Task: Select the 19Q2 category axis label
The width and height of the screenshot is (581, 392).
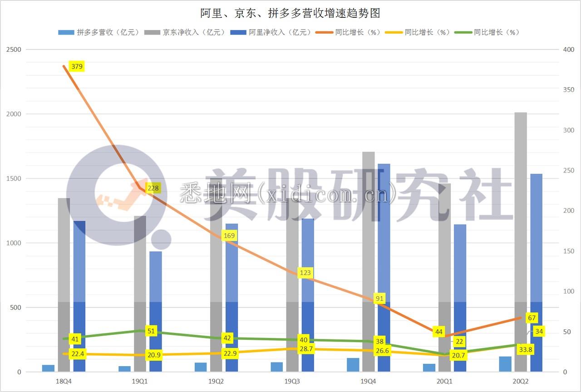Action: coord(216,382)
